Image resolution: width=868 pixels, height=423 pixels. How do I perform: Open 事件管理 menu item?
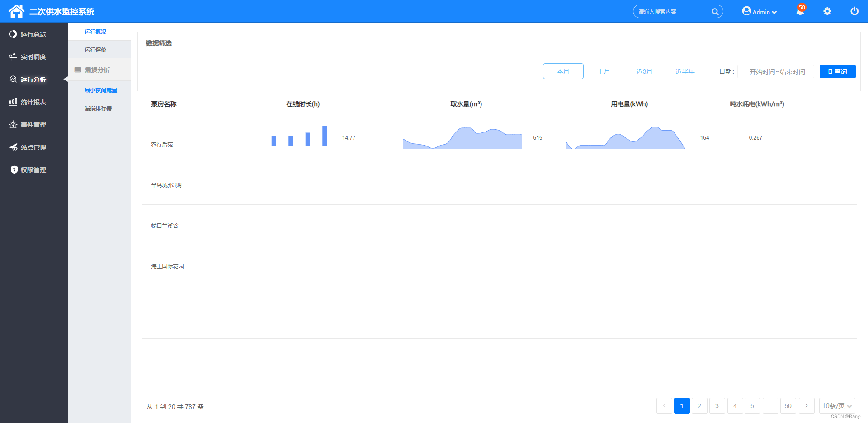(x=34, y=124)
